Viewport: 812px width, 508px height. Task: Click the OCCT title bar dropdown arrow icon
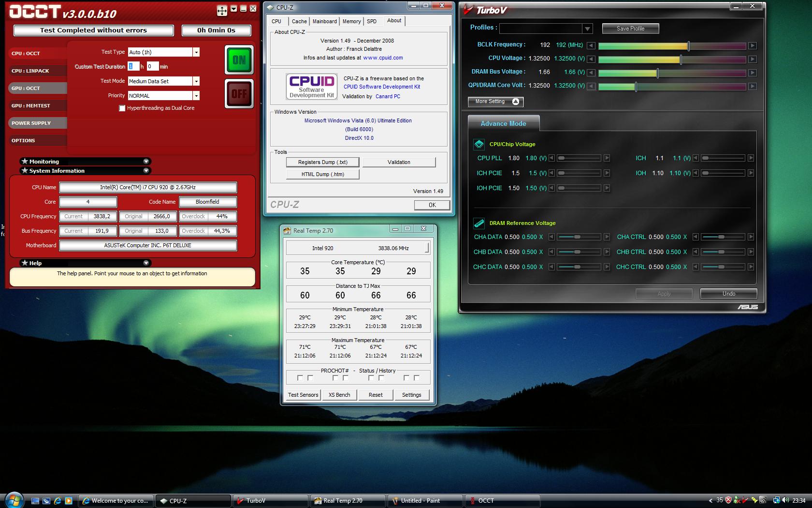click(x=234, y=9)
